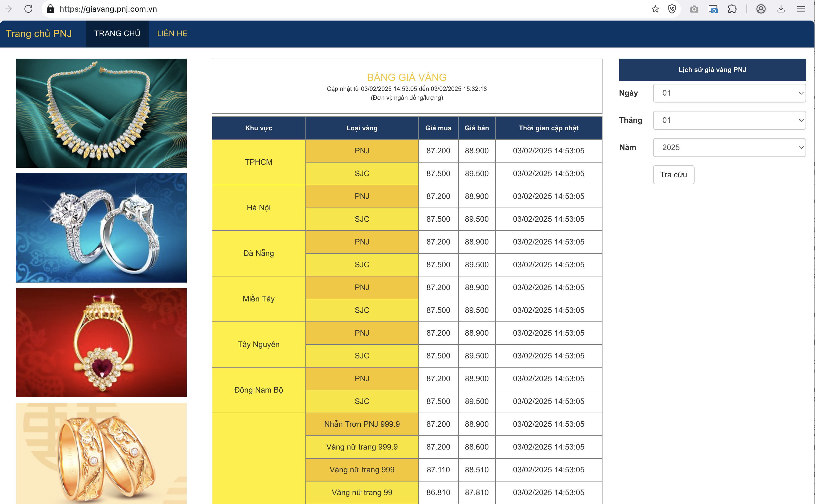Screen dimensions: 815x504
Task: Open the extensions puzzle icon
Action: click(732, 9)
